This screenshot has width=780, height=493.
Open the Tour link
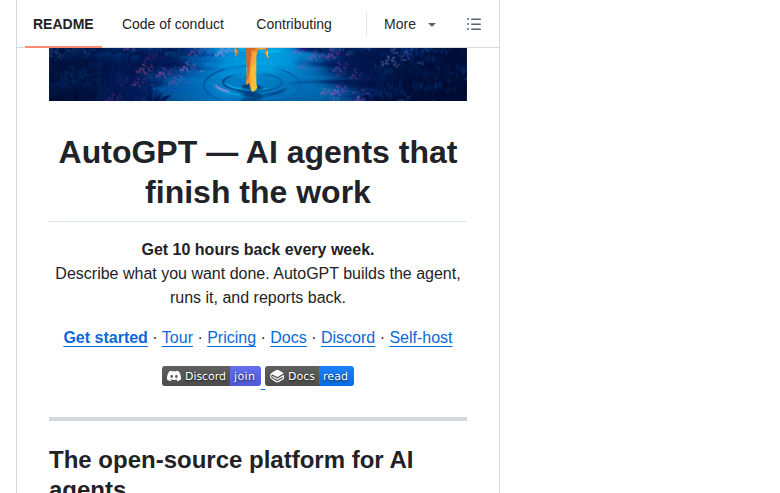[x=178, y=337]
